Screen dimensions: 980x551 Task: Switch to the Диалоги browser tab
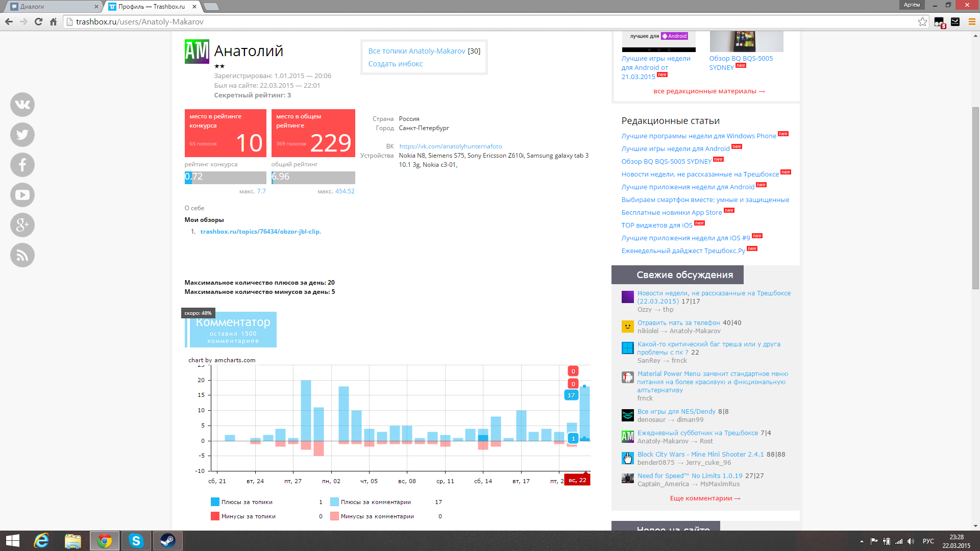point(51,7)
